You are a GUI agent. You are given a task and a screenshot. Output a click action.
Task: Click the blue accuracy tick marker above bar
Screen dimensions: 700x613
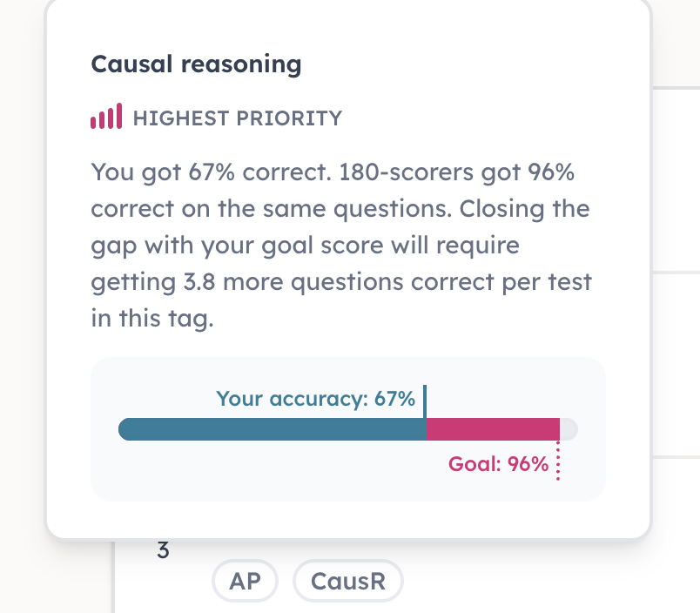[x=425, y=401]
